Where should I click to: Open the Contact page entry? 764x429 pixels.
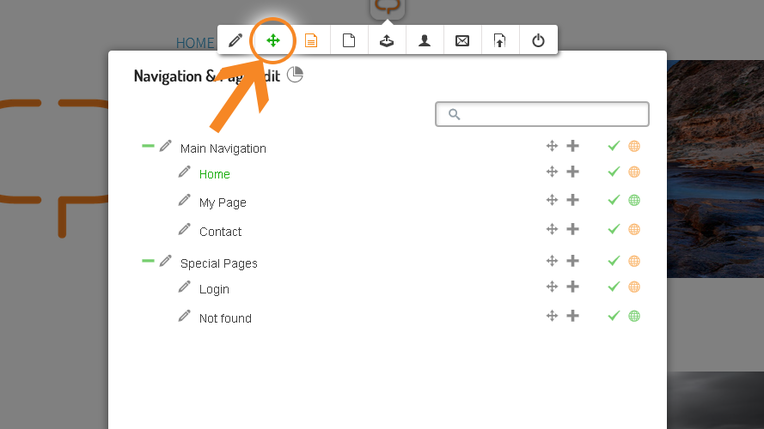[x=220, y=232]
